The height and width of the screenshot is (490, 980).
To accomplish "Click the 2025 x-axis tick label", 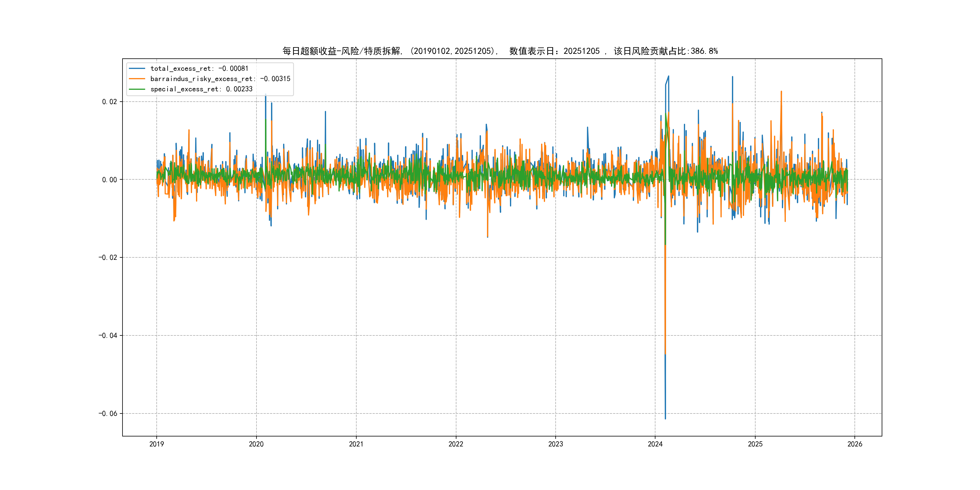I will tap(755, 444).
